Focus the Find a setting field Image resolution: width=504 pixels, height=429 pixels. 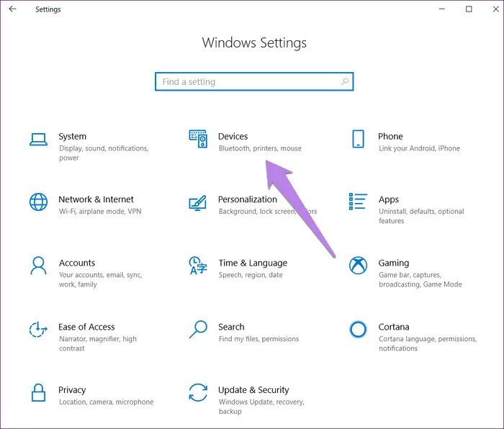[x=254, y=81]
